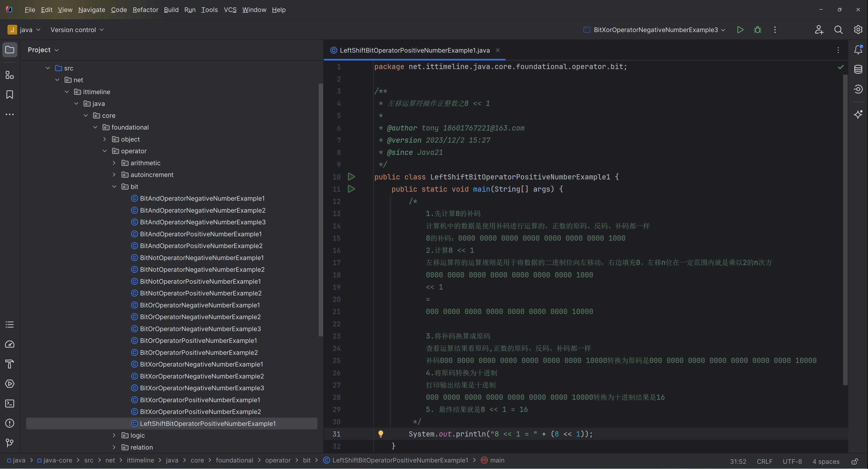Open the Bookmarks tool window icon
The width and height of the screenshot is (868, 469).
[x=10, y=95]
